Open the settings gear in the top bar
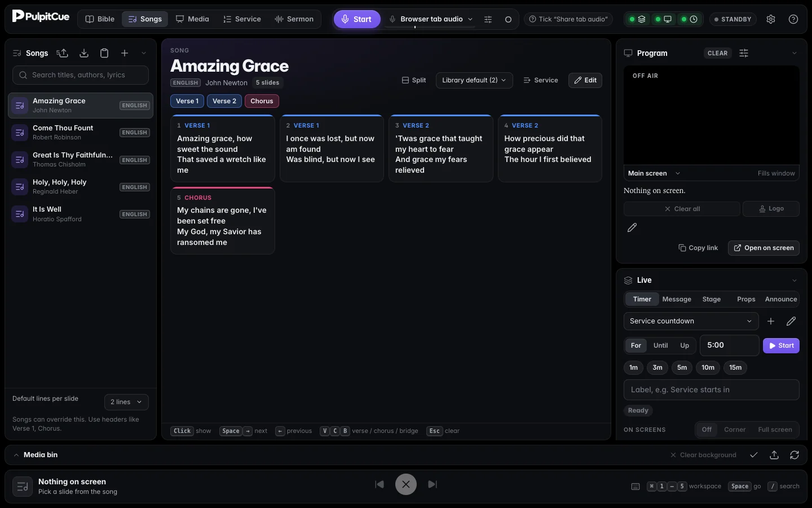 [771, 19]
